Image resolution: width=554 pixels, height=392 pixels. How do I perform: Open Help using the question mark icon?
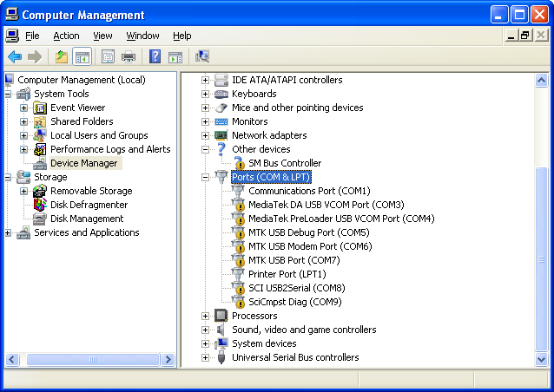pyautogui.click(x=155, y=57)
